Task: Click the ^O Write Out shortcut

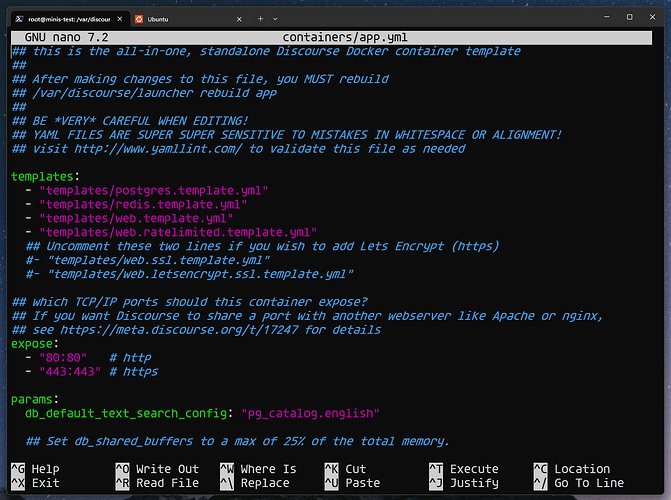Action: coord(157,469)
